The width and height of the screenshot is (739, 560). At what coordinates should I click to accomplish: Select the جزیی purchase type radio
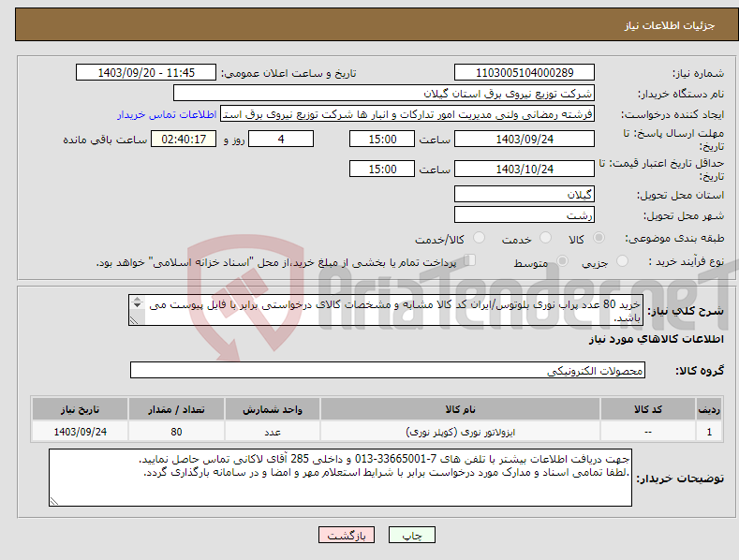[x=622, y=260]
